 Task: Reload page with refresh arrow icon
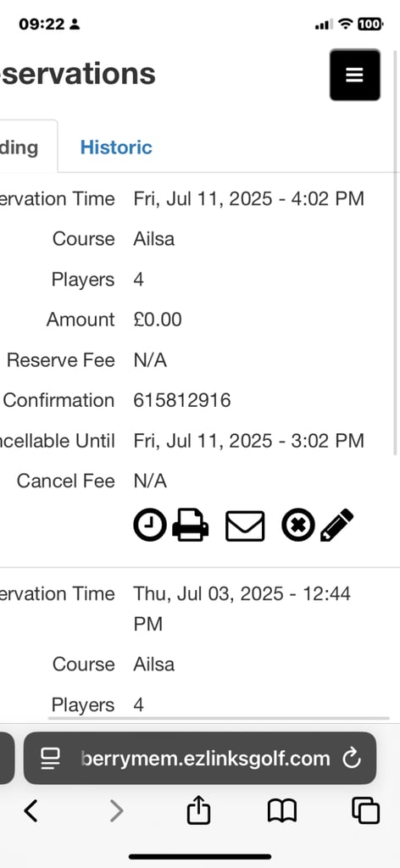click(352, 759)
